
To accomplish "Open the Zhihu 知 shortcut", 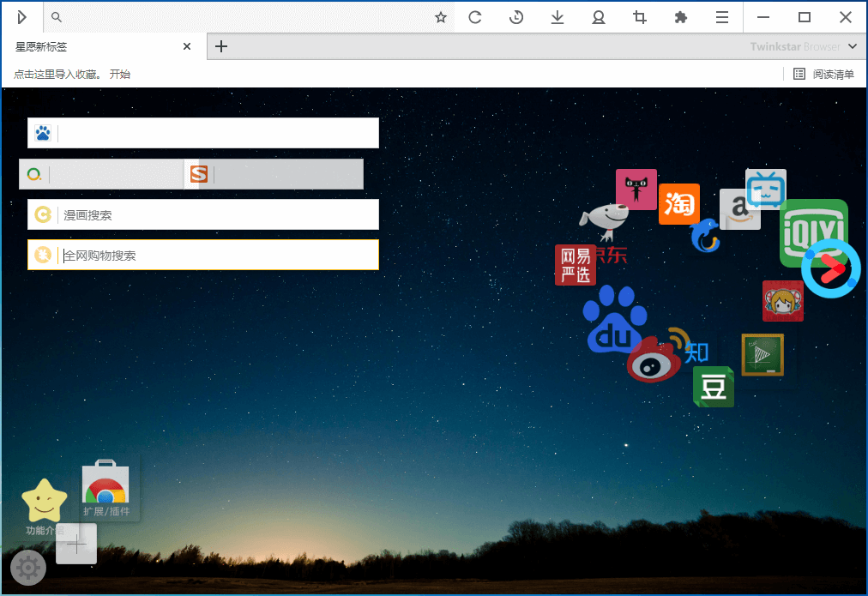I will [697, 352].
